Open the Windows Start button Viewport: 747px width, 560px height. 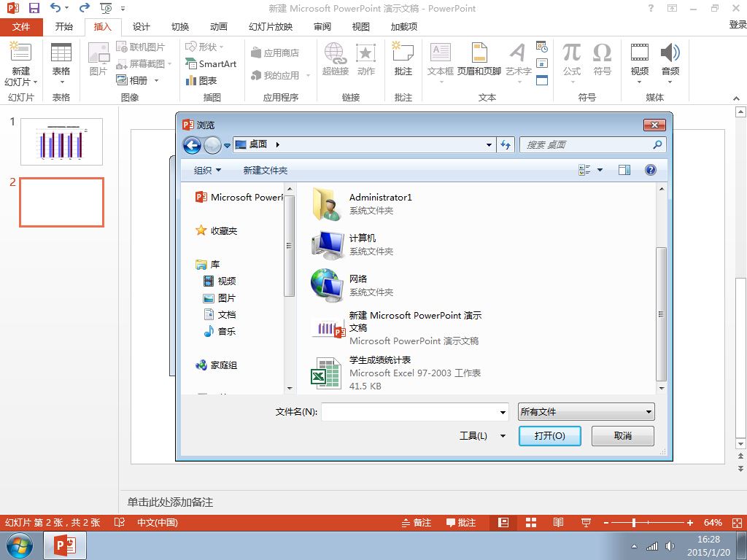pyautogui.click(x=20, y=545)
